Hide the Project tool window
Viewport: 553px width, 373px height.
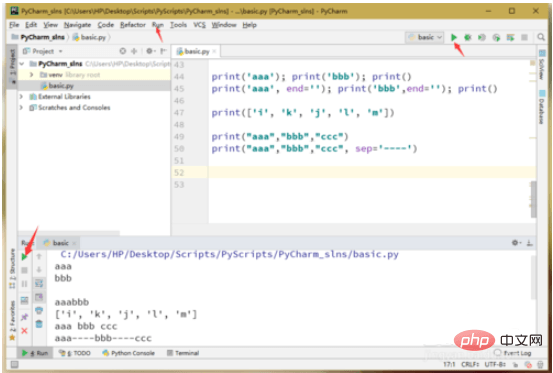point(163,51)
